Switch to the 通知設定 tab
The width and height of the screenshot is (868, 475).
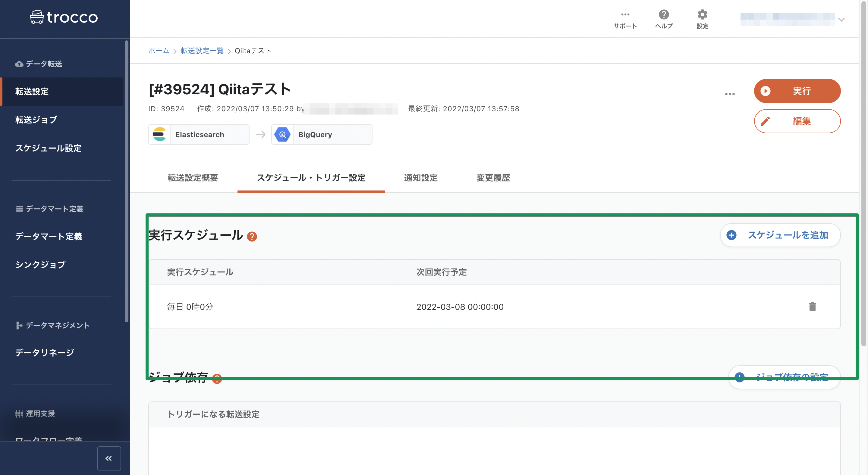coord(420,178)
